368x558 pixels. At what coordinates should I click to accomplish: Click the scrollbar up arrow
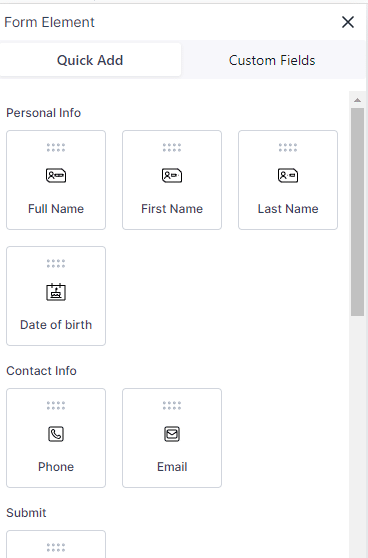[x=357, y=100]
